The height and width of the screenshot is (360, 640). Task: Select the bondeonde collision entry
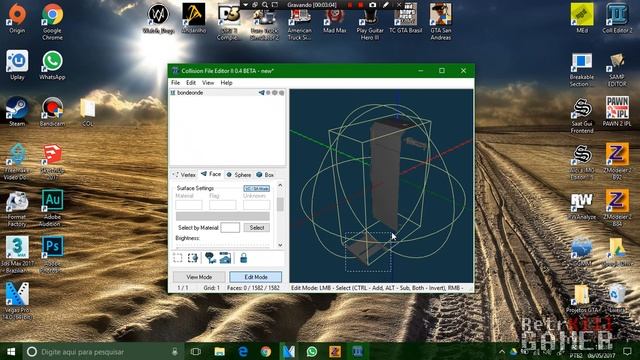[x=227, y=93]
